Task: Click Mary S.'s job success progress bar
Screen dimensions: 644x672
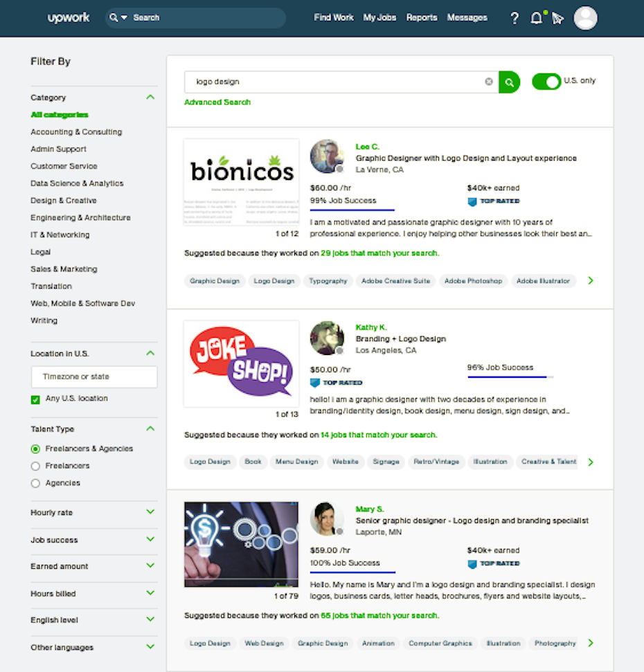Action: click(x=352, y=572)
